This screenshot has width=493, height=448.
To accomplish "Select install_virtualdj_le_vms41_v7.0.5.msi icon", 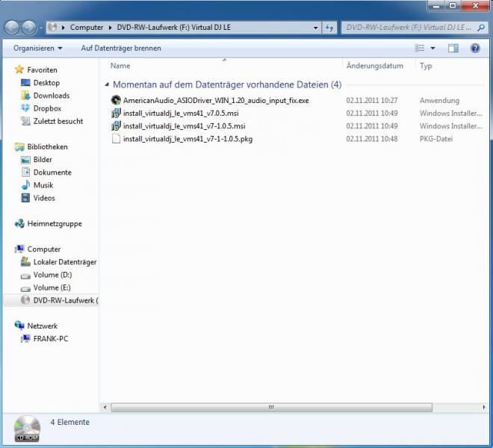I will pyautogui.click(x=116, y=113).
